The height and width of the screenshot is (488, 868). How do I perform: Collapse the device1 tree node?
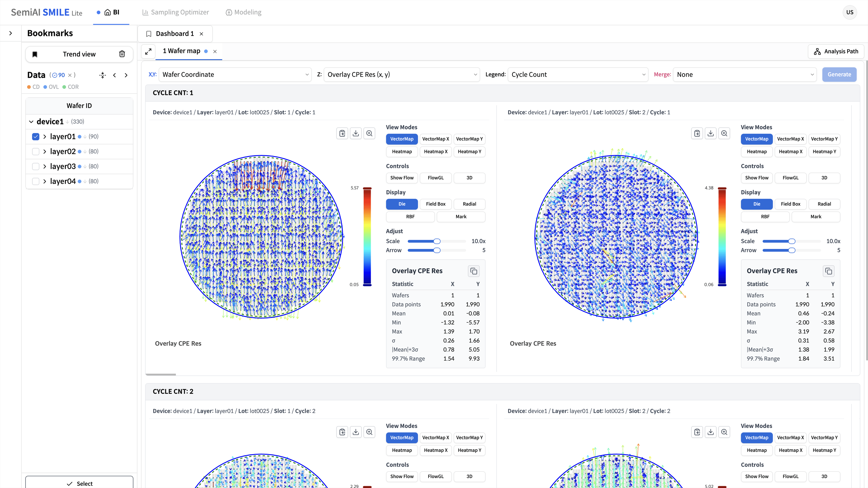(31, 122)
